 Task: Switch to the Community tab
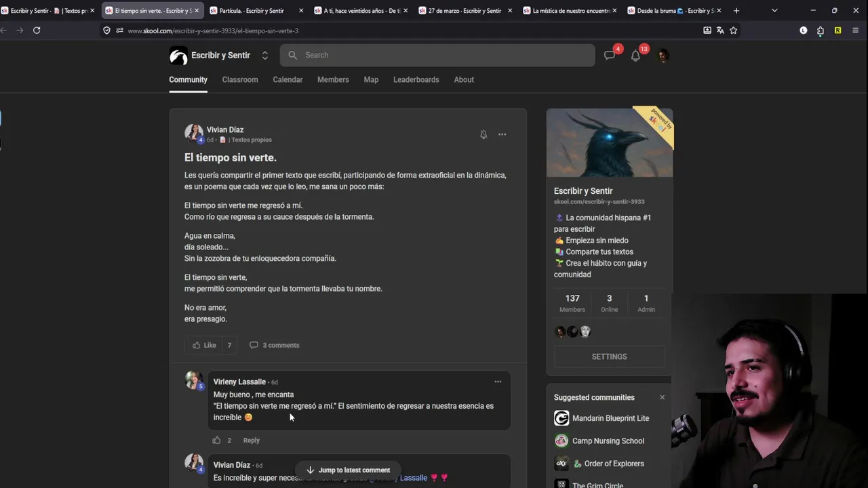tap(188, 79)
